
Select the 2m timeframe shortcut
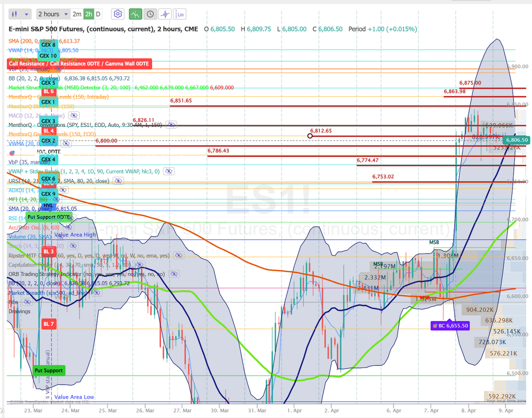click(77, 14)
